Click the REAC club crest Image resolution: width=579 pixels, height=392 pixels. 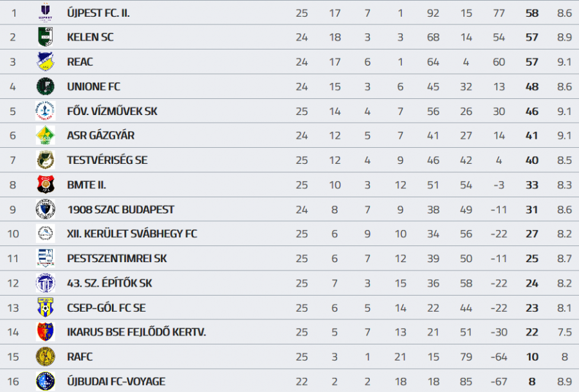[45, 62]
